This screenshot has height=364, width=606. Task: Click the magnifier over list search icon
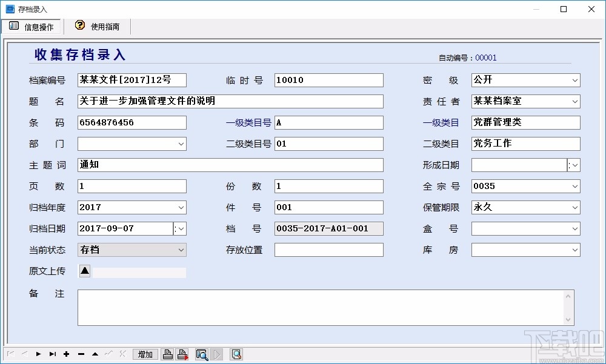(202, 354)
